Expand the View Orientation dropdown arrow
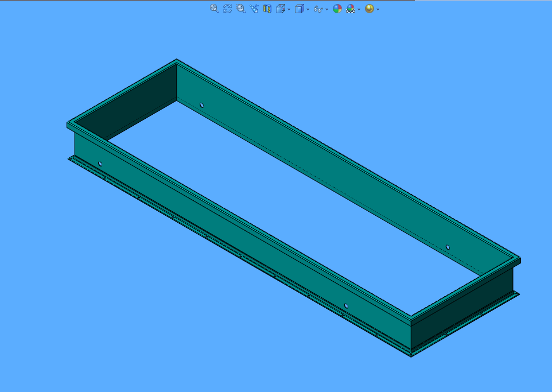The image size is (552, 392). coord(289,10)
